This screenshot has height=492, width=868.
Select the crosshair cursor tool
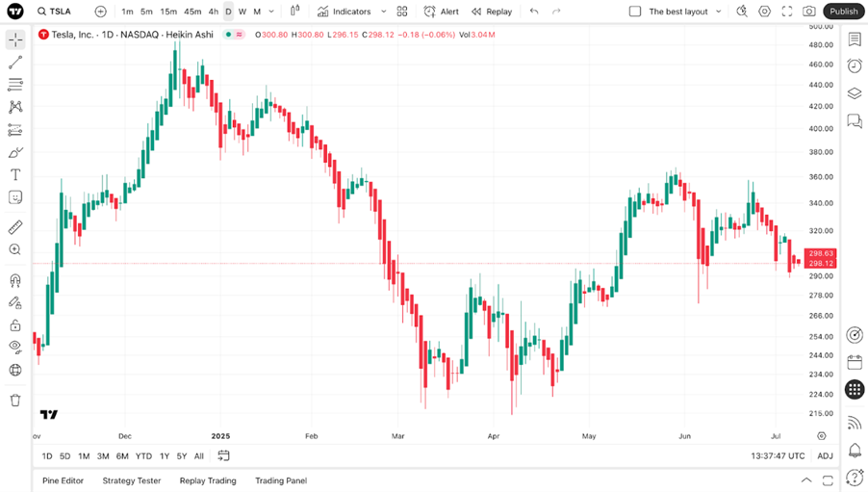tap(15, 39)
